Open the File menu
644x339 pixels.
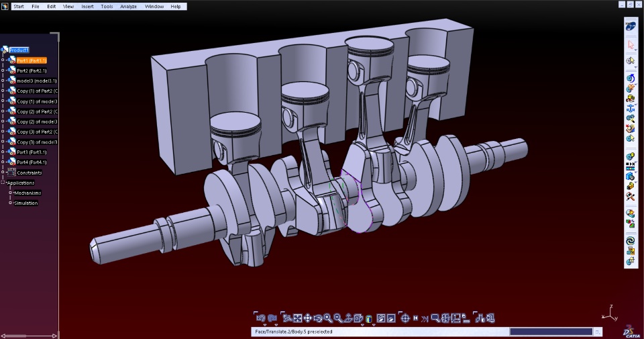pos(36,6)
